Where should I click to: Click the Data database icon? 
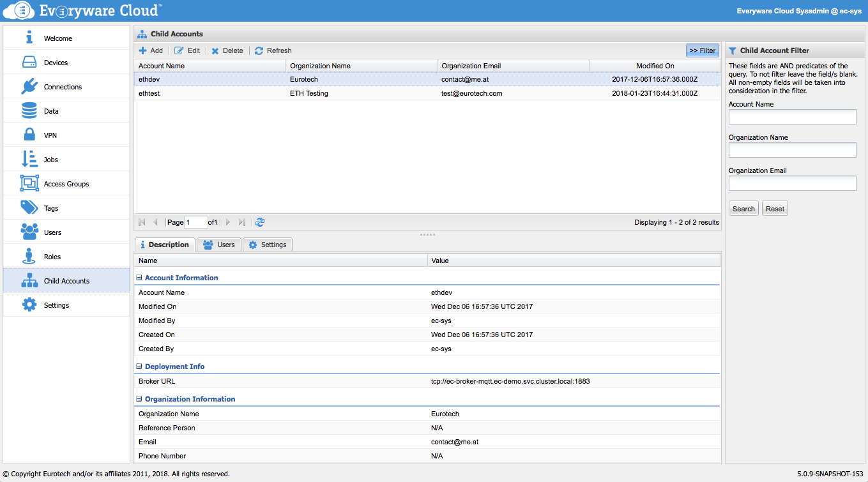pyautogui.click(x=29, y=111)
